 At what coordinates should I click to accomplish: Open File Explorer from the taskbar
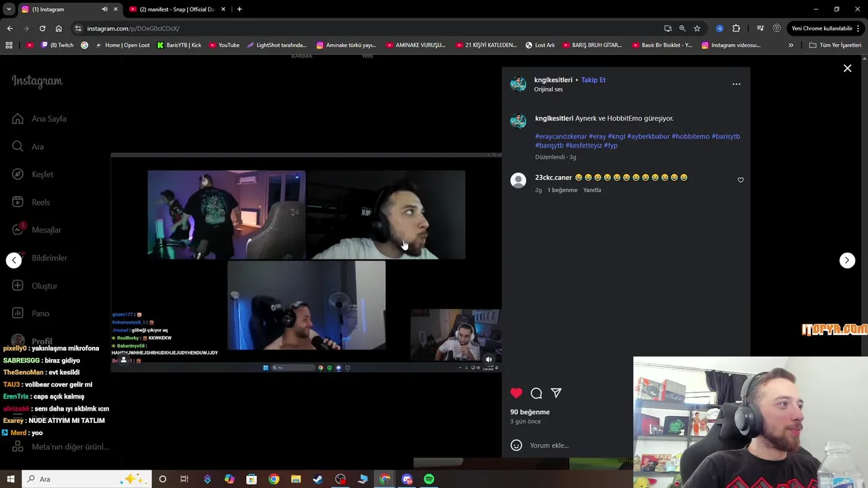tap(296, 479)
